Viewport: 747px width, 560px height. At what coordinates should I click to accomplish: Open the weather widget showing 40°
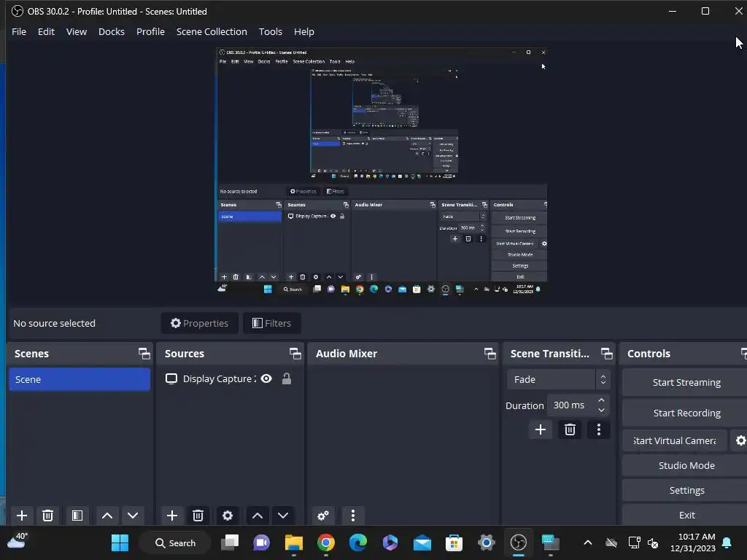17,542
